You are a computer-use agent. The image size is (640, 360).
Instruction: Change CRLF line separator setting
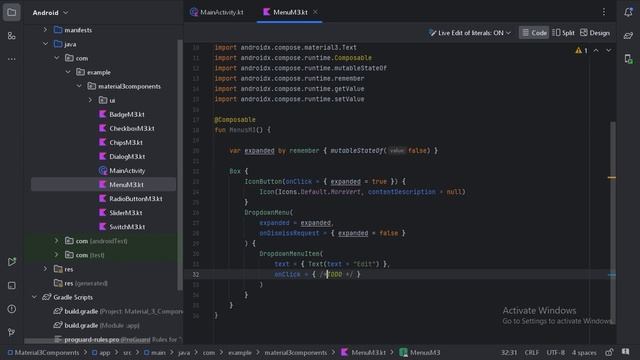click(531, 352)
